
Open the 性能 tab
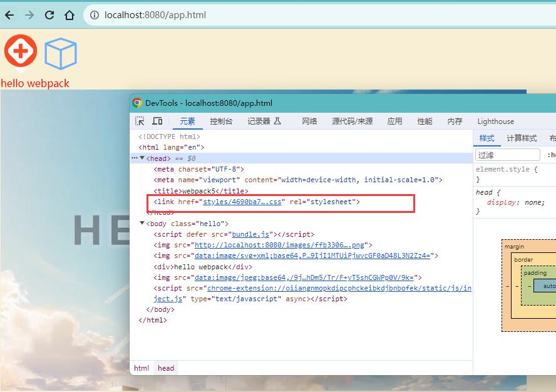(x=425, y=121)
